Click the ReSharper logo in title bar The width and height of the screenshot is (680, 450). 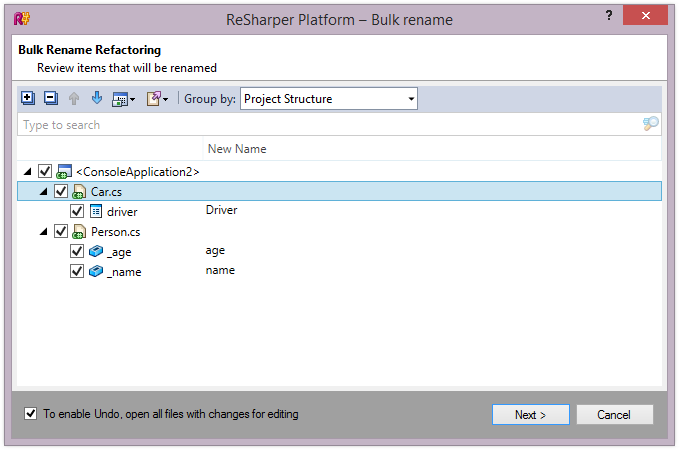tap(22, 19)
